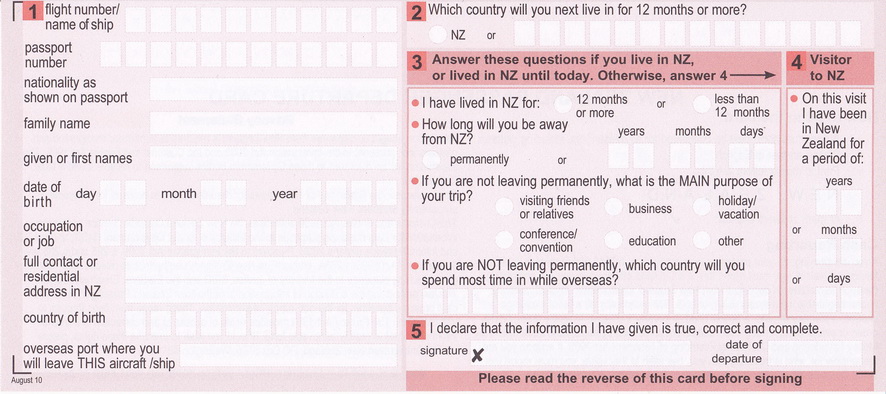Viewport: 886px width, 394px height.
Task: Click the section 5 declaration number marker
Action: (x=416, y=331)
